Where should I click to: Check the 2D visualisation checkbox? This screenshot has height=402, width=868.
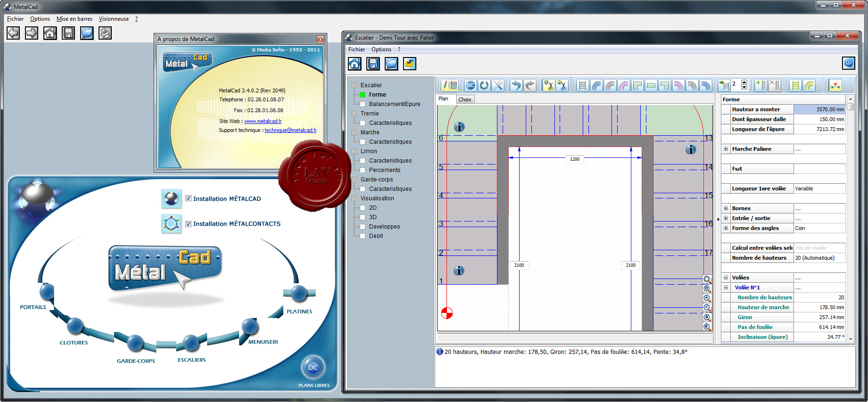(363, 208)
